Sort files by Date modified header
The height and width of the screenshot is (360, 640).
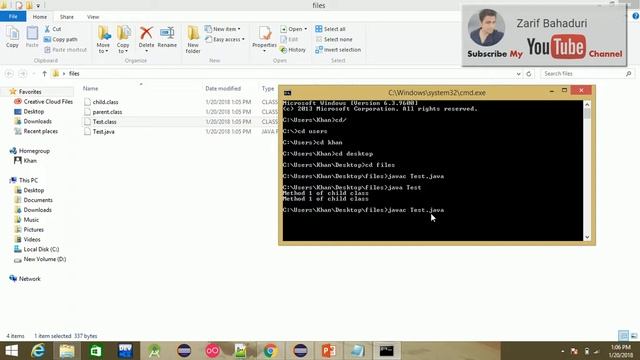point(223,89)
